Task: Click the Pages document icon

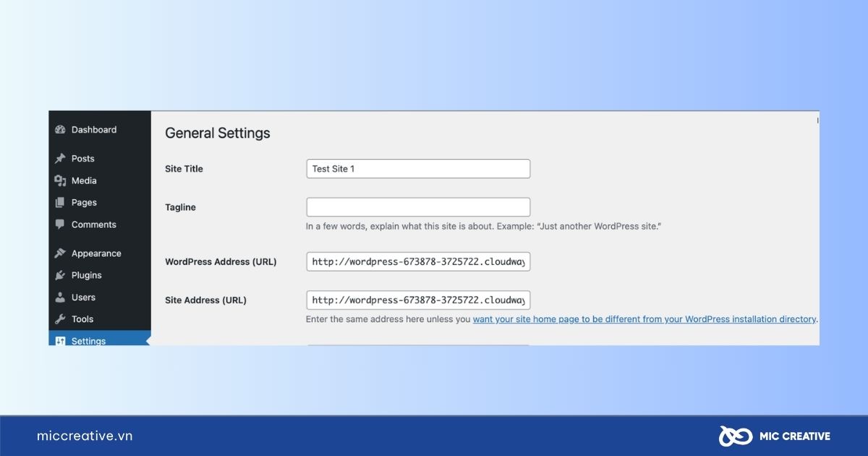Action: click(x=60, y=203)
